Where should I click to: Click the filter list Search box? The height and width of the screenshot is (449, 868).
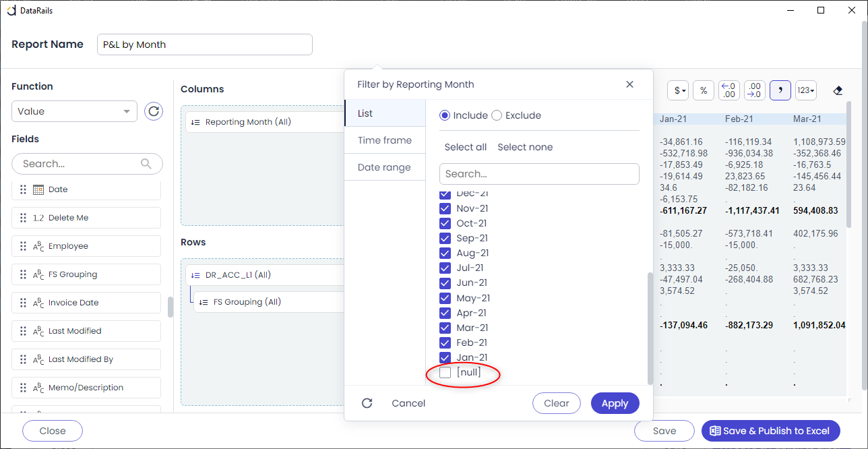pos(539,174)
